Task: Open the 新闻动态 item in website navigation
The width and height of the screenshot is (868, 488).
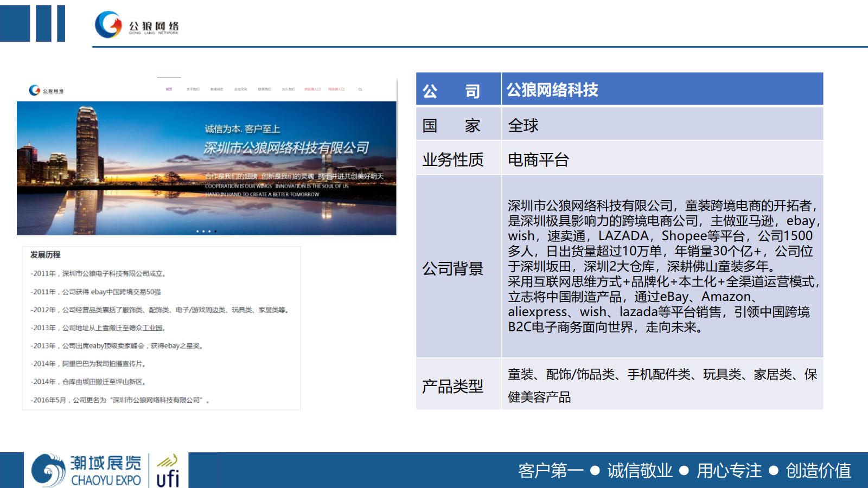Action: [x=216, y=89]
